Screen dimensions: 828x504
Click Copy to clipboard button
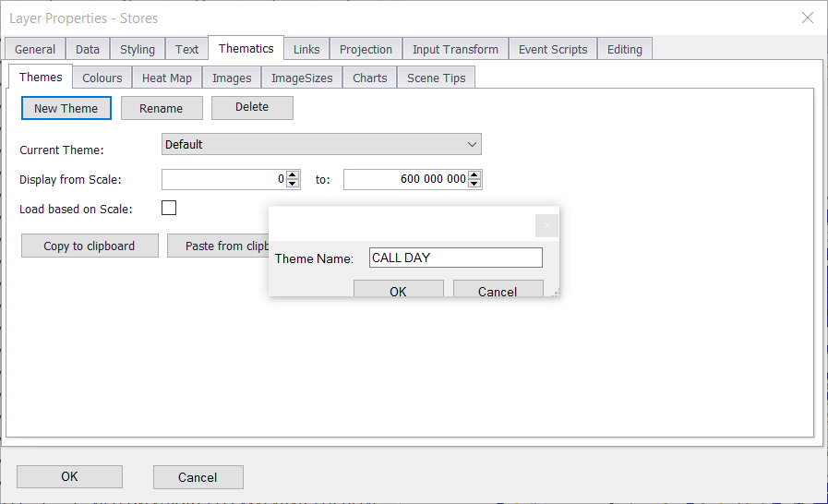90,246
